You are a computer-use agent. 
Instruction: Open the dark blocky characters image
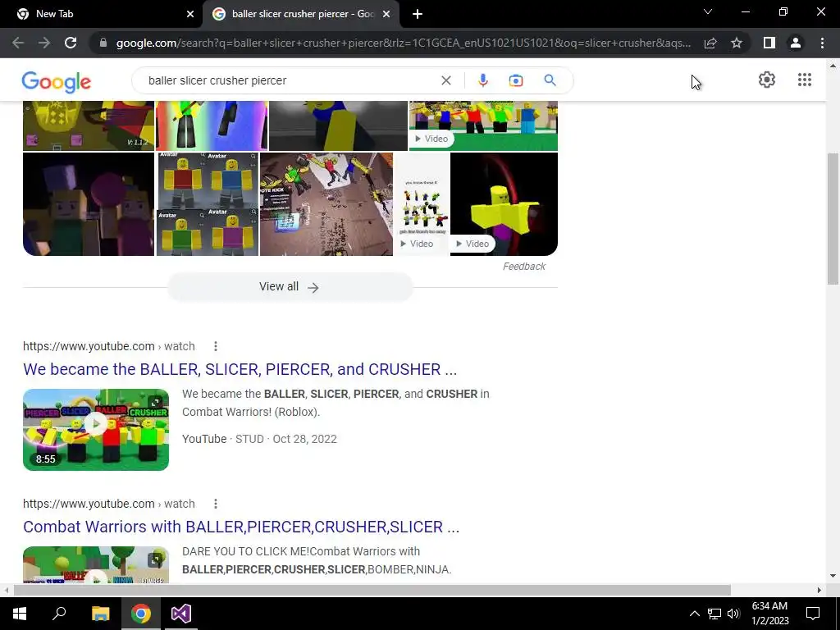pos(89,204)
